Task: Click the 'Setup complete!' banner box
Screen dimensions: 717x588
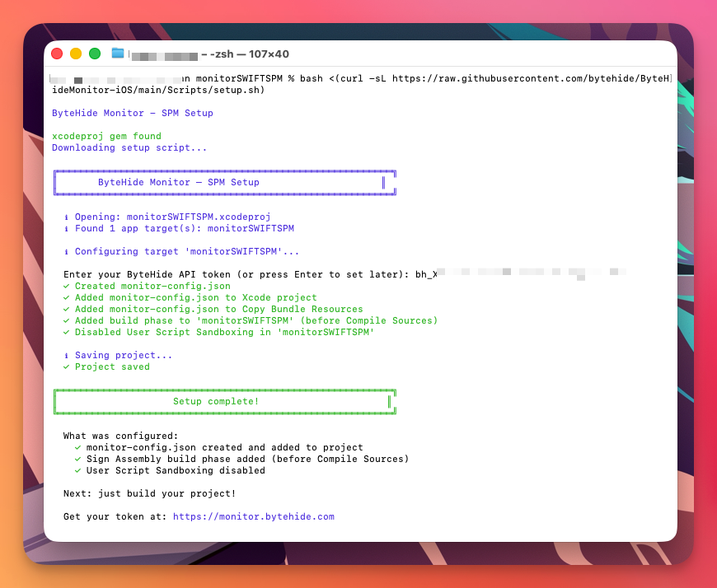Action: [x=225, y=401]
